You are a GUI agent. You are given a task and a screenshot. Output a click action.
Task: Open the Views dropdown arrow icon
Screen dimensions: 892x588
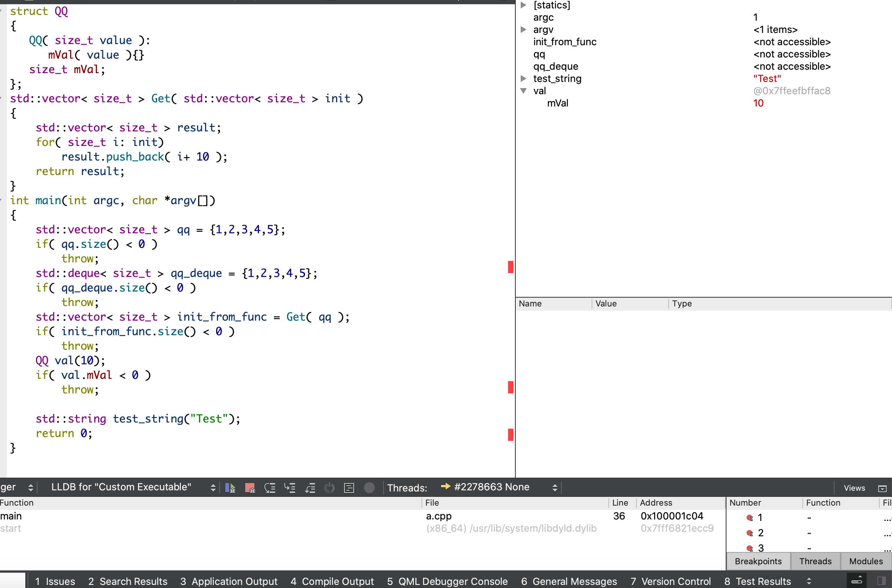click(x=882, y=488)
